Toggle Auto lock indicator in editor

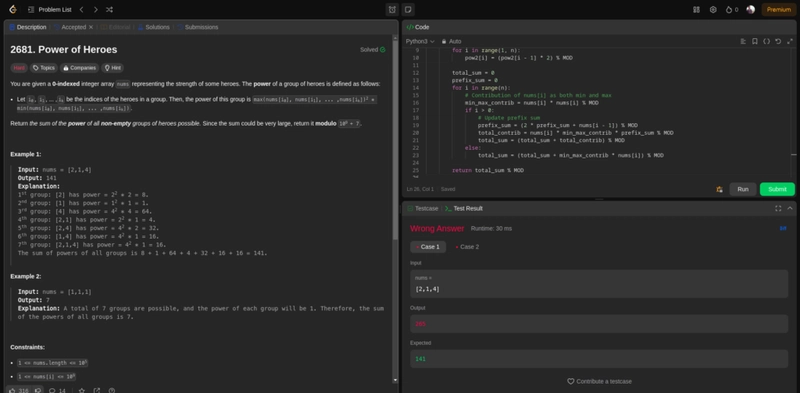point(452,41)
